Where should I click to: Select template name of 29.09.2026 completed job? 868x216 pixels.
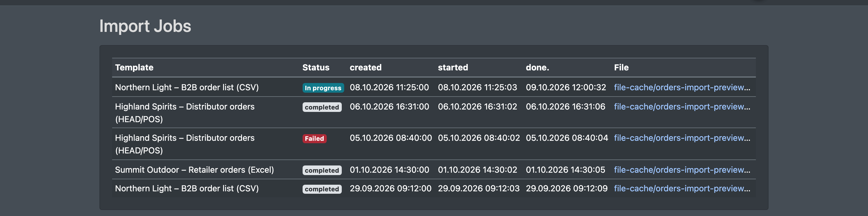tap(187, 188)
